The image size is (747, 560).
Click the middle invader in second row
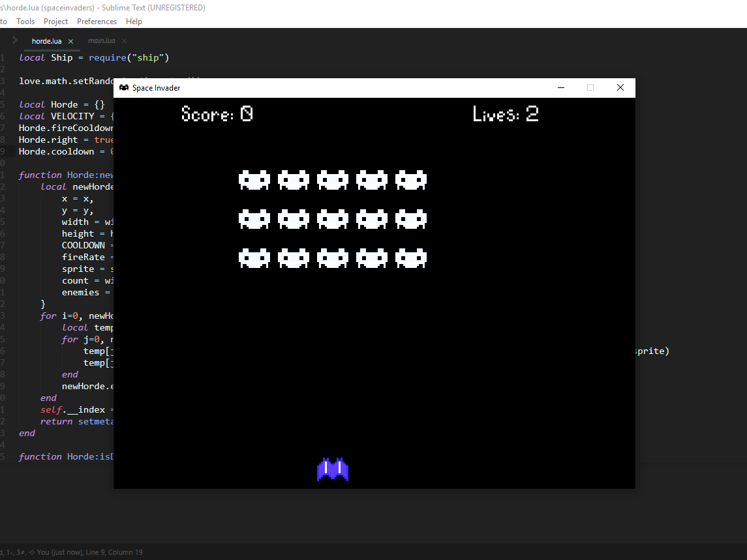333,219
